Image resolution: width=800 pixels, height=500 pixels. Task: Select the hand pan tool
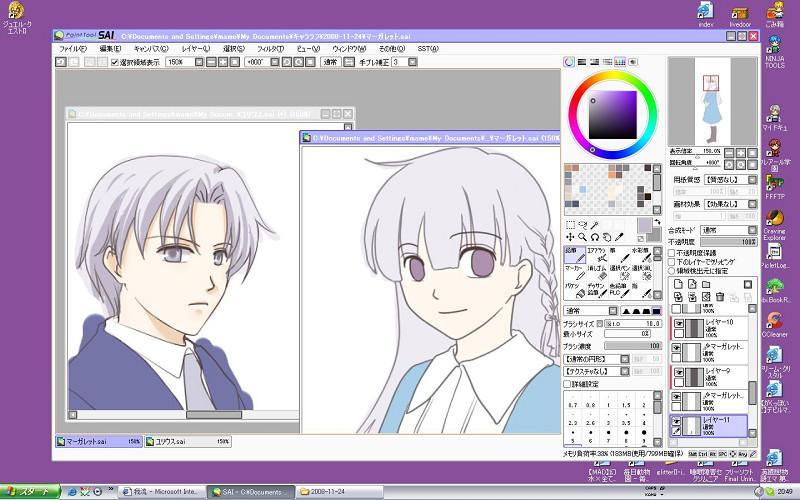coord(607,237)
